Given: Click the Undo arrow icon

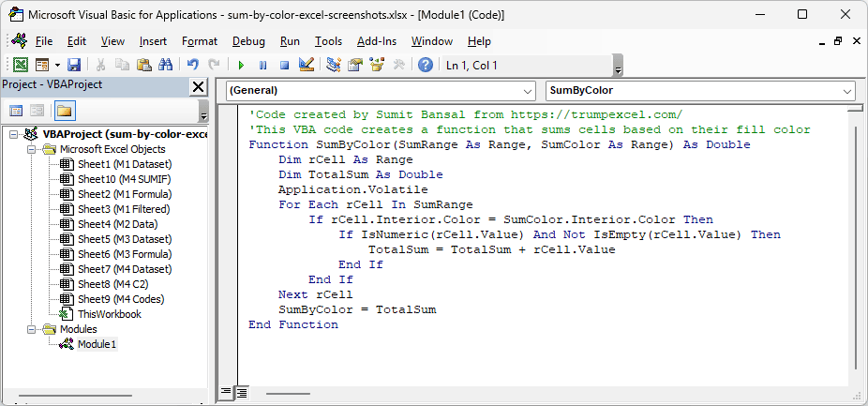Looking at the screenshot, I should [x=193, y=66].
